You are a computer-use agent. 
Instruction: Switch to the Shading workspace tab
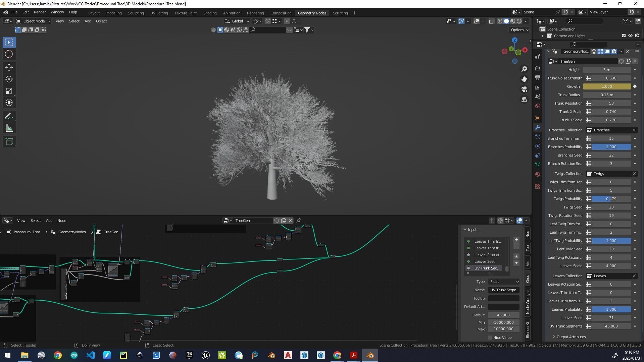[x=210, y=13]
